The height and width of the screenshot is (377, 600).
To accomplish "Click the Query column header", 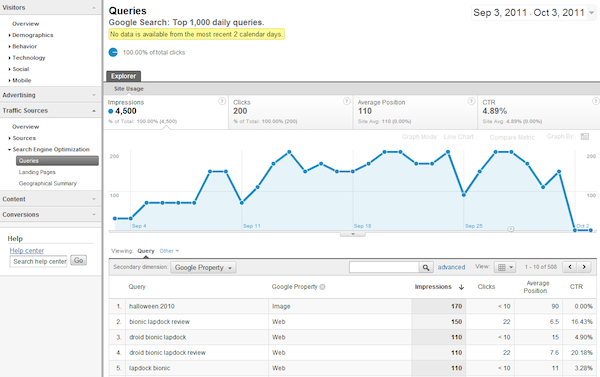I will pyautogui.click(x=137, y=287).
